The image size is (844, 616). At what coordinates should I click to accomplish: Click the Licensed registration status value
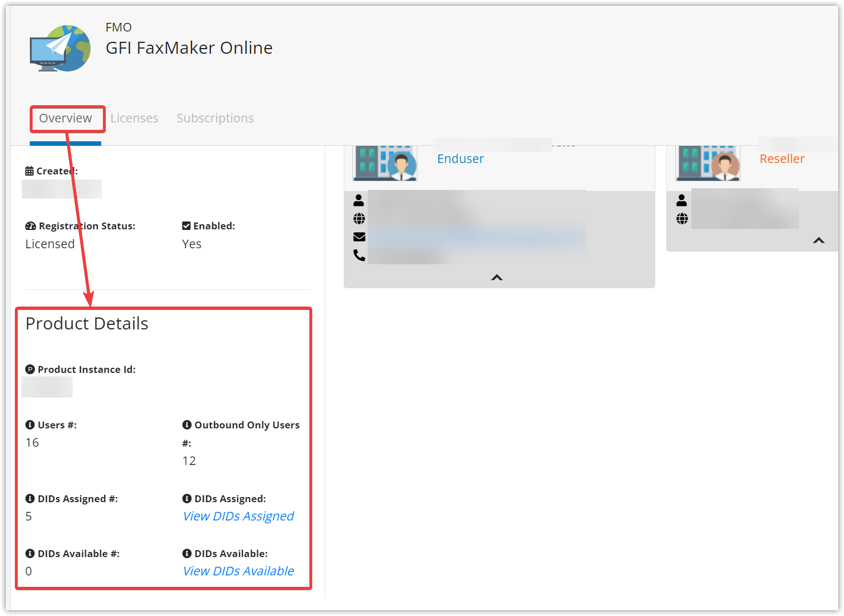pos(50,244)
